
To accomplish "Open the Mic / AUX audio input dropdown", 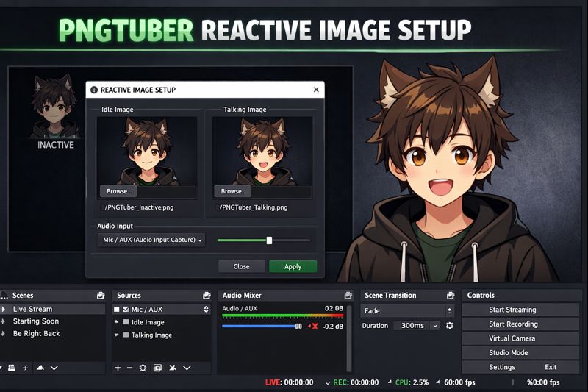I will coord(151,240).
